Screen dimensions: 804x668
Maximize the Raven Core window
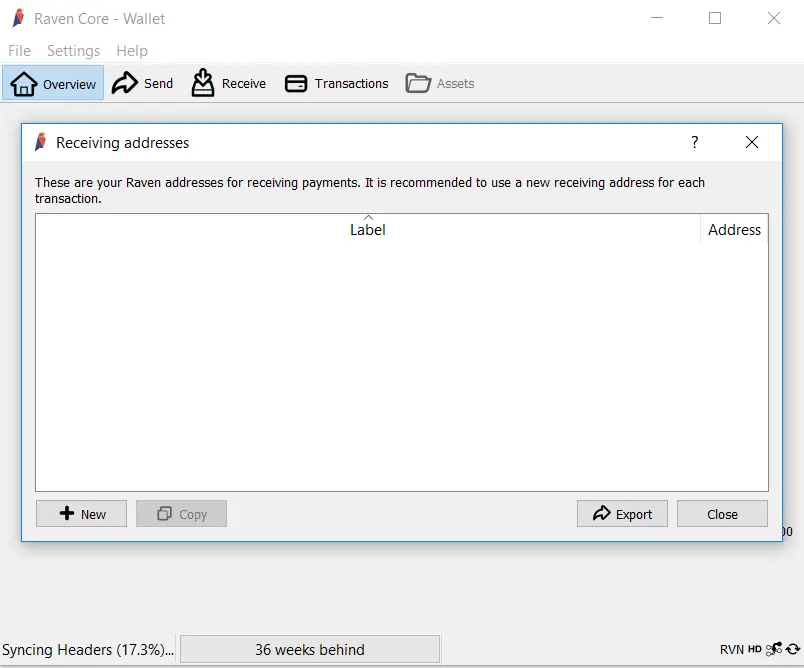pyautogui.click(x=715, y=18)
